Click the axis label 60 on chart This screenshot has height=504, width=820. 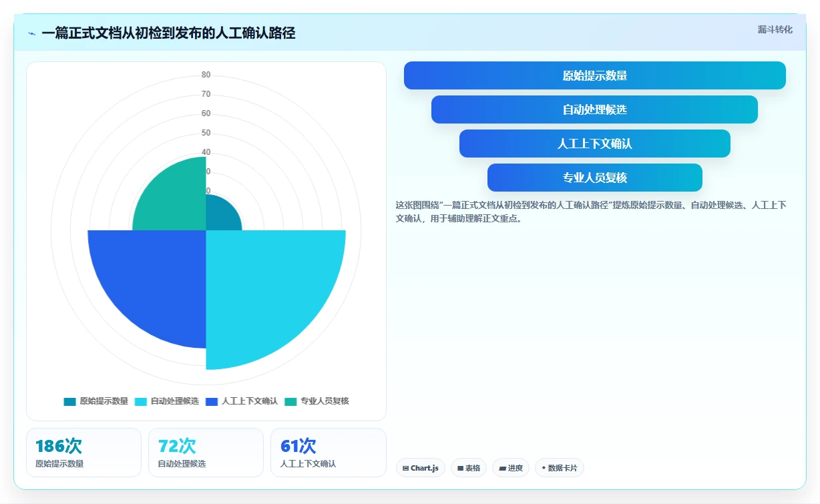click(x=206, y=113)
